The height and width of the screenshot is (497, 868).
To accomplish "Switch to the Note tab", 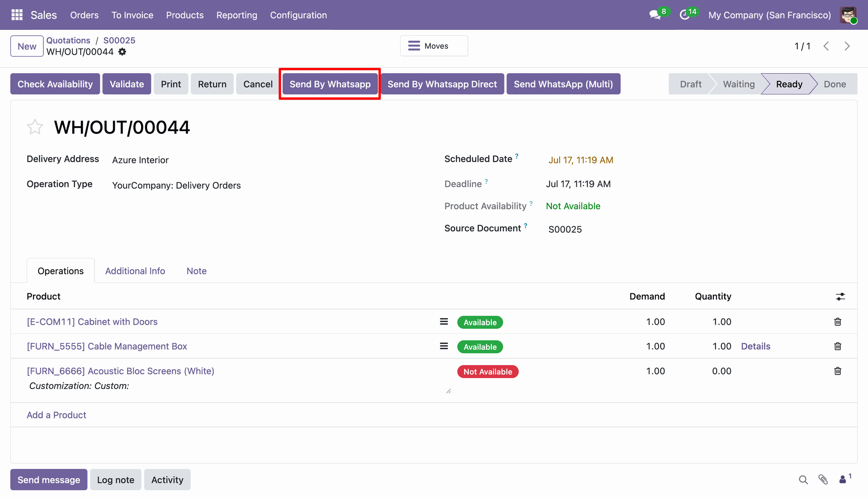I will (197, 271).
